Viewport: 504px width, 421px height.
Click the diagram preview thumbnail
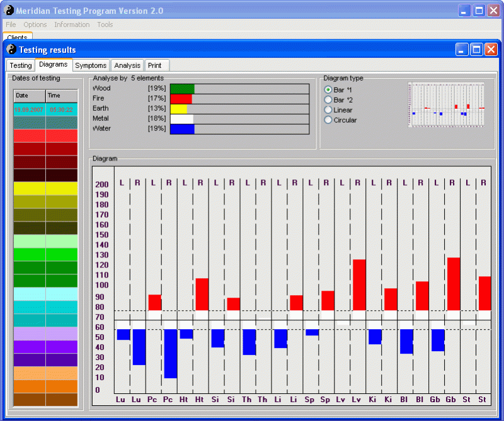[446, 104]
